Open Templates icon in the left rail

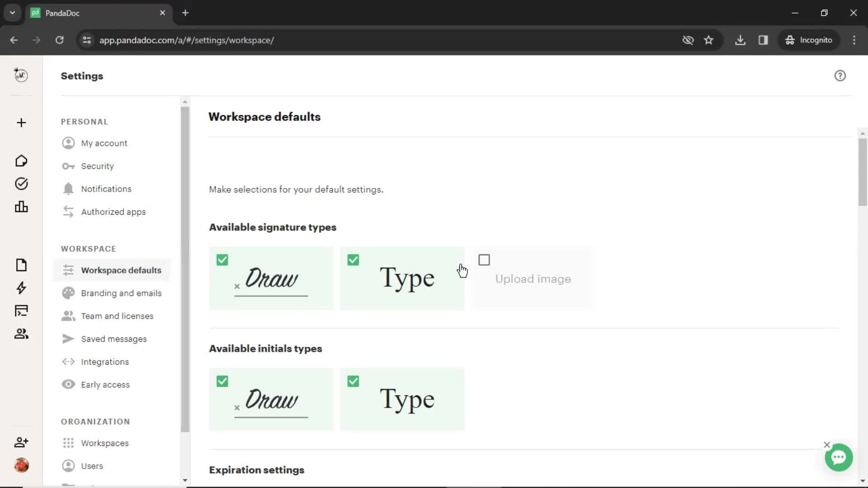click(21, 311)
